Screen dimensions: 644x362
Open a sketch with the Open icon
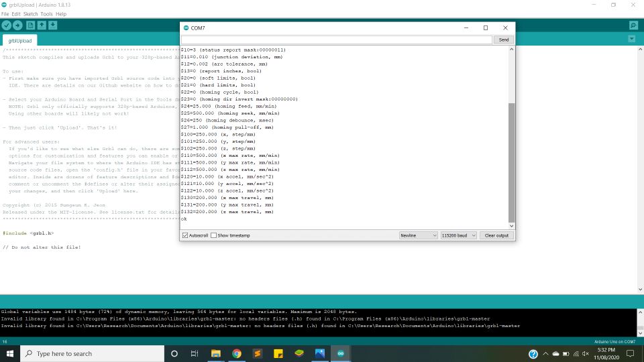click(42, 25)
